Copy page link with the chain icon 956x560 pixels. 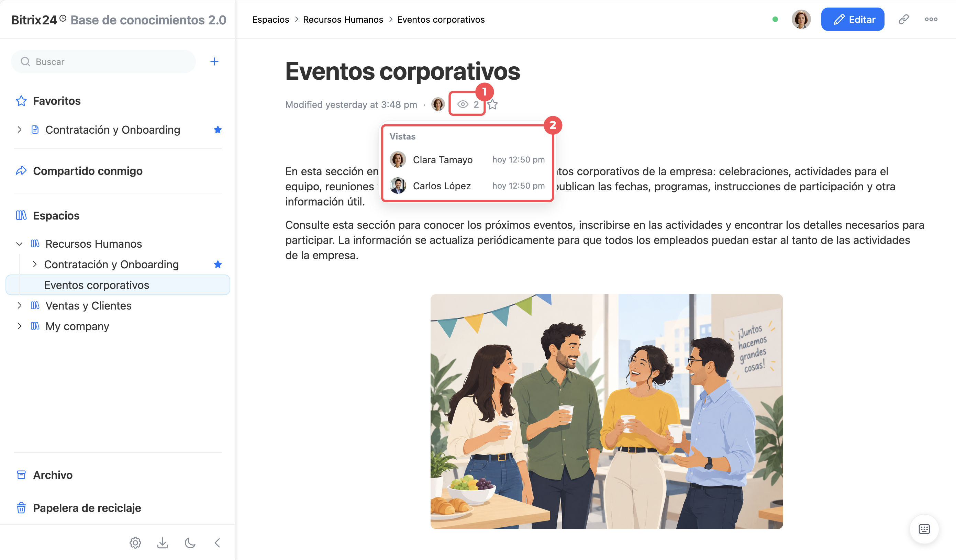(904, 19)
